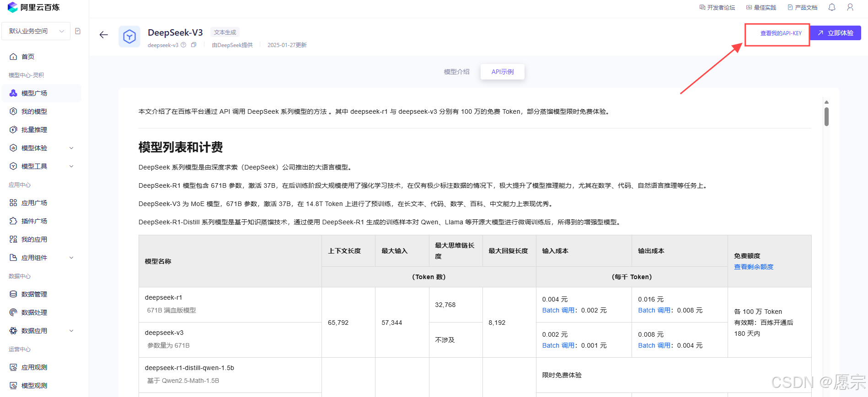This screenshot has width=868, height=397.
Task: Open the 最佳实践 link
Action: pos(761,7)
